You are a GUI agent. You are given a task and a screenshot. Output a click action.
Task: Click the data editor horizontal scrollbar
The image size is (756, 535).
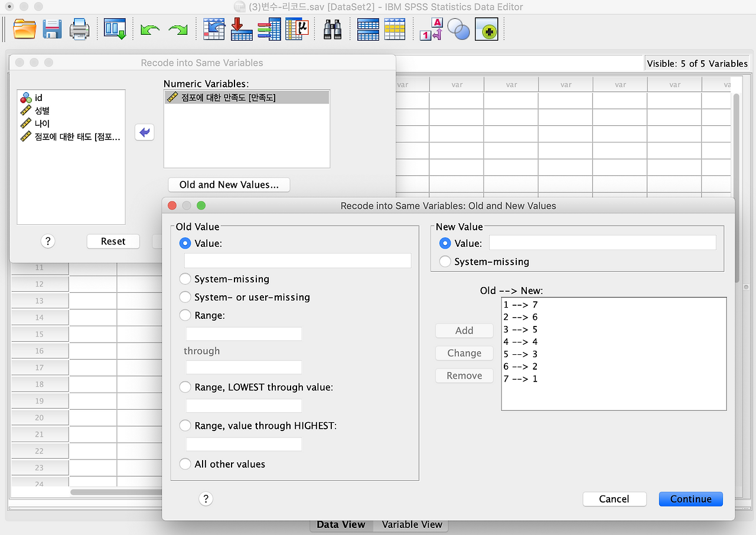116,492
